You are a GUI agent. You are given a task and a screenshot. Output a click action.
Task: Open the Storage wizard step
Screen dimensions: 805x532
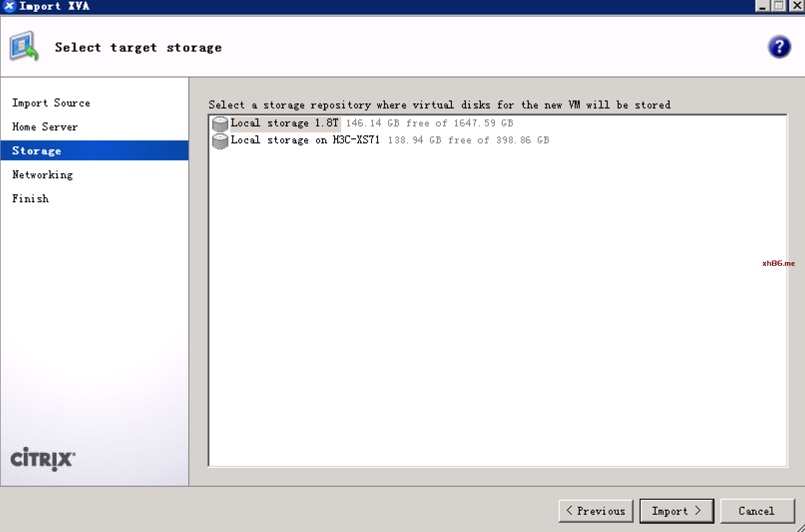[37, 151]
